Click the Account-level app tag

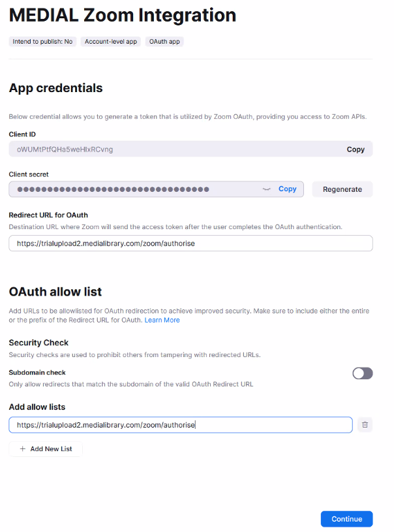[110, 41]
